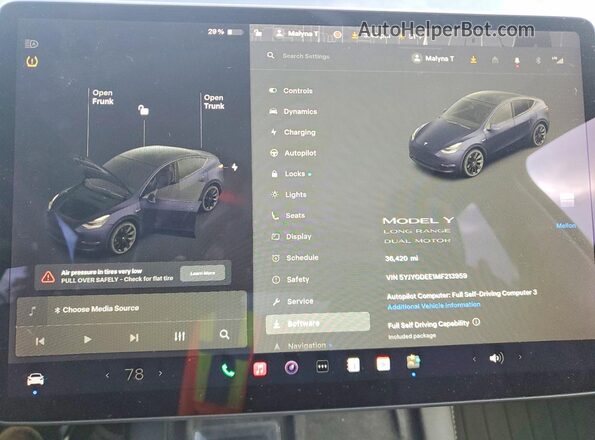Tap the orange circle icon in status bar

(337, 35)
